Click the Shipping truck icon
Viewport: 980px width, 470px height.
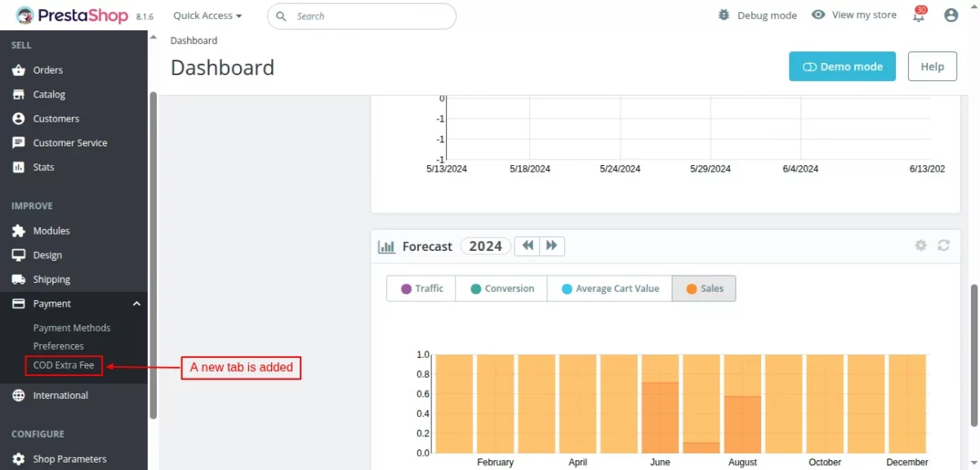[x=19, y=280]
